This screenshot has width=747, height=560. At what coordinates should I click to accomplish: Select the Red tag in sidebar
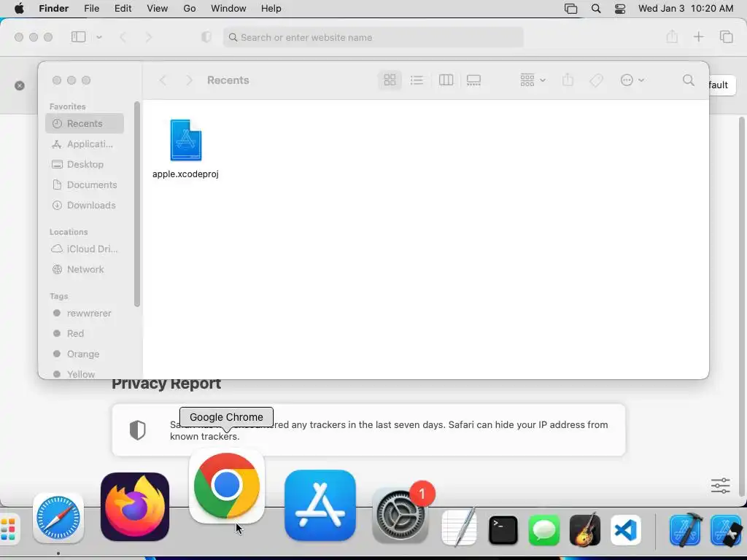(85, 333)
